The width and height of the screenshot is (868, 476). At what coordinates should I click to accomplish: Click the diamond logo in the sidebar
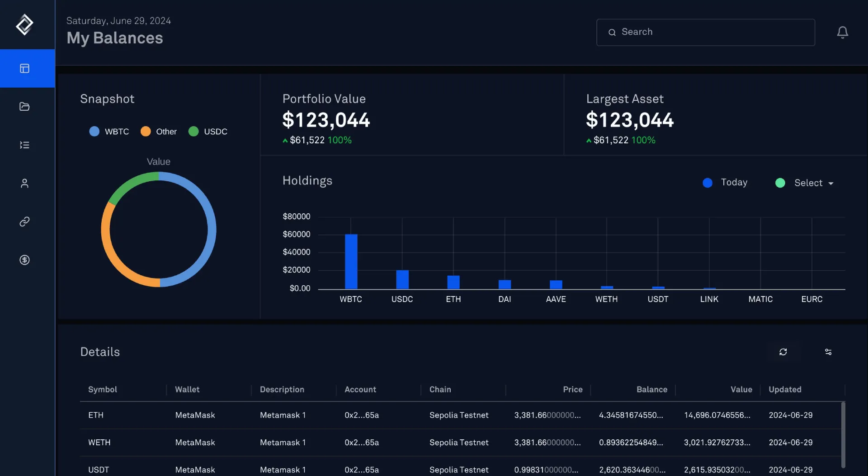pyautogui.click(x=24, y=24)
